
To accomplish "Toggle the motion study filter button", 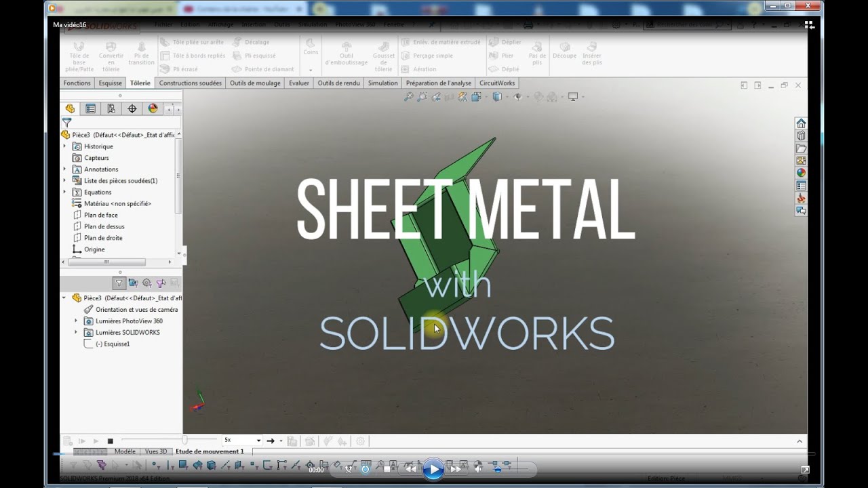I will click(x=119, y=283).
